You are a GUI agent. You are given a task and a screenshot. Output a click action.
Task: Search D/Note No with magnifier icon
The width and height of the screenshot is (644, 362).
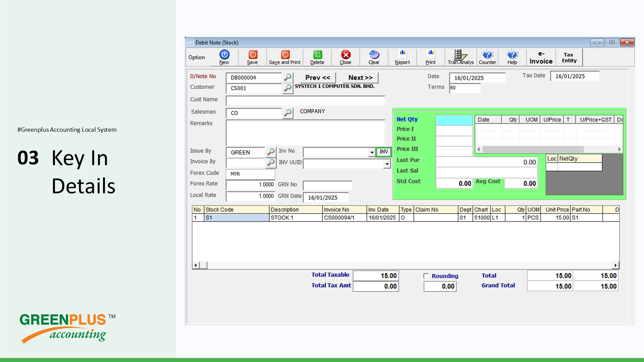click(x=288, y=77)
